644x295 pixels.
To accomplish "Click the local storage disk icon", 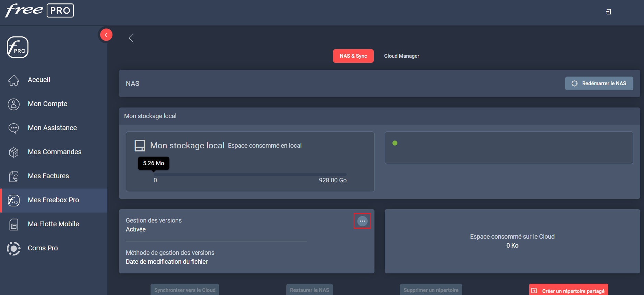I will 140,146.
